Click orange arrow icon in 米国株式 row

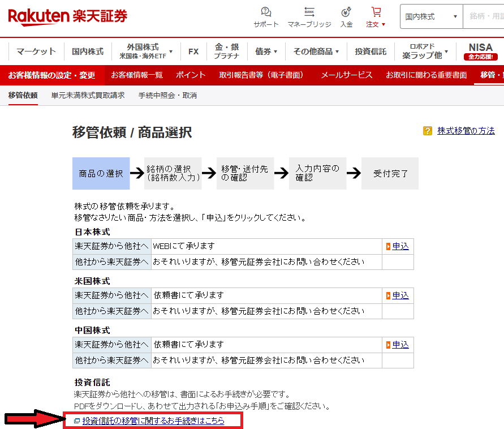click(388, 296)
